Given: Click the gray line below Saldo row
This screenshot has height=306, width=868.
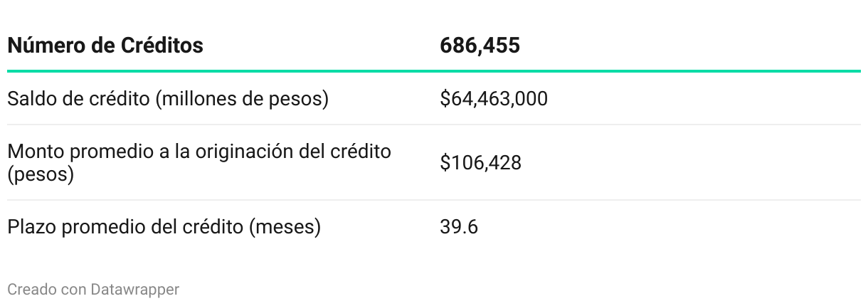Looking at the screenshot, I should coord(434,125).
